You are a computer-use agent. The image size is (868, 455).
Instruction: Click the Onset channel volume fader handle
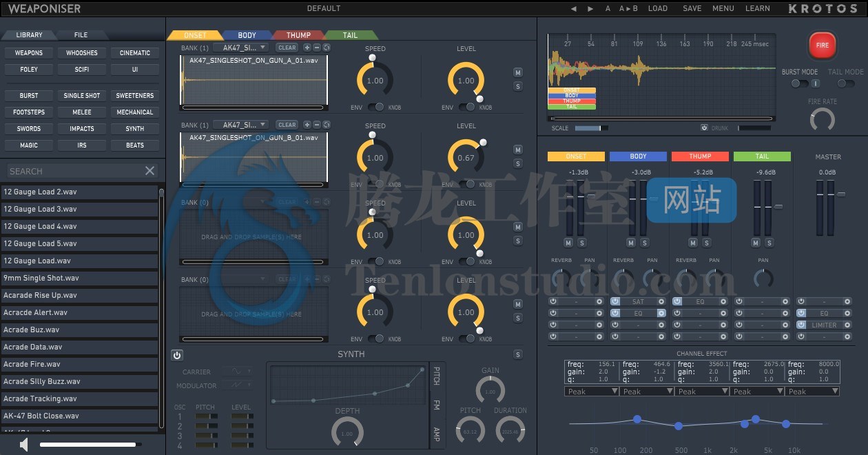(592, 196)
